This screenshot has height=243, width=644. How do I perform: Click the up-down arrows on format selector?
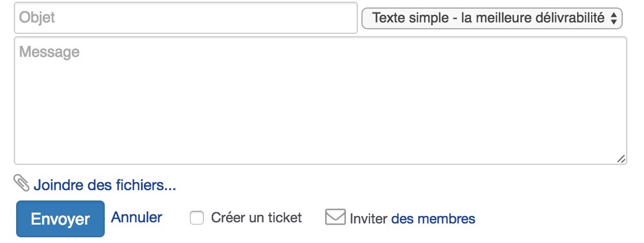[613, 18]
